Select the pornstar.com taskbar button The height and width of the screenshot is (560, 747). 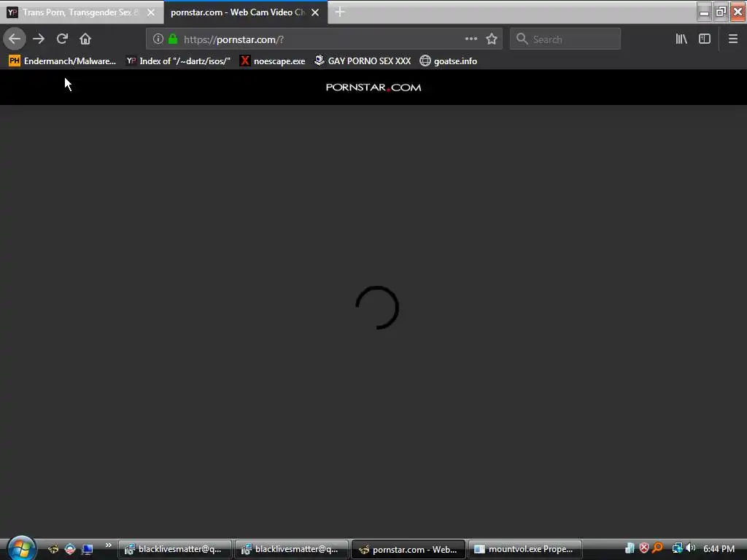click(x=409, y=549)
